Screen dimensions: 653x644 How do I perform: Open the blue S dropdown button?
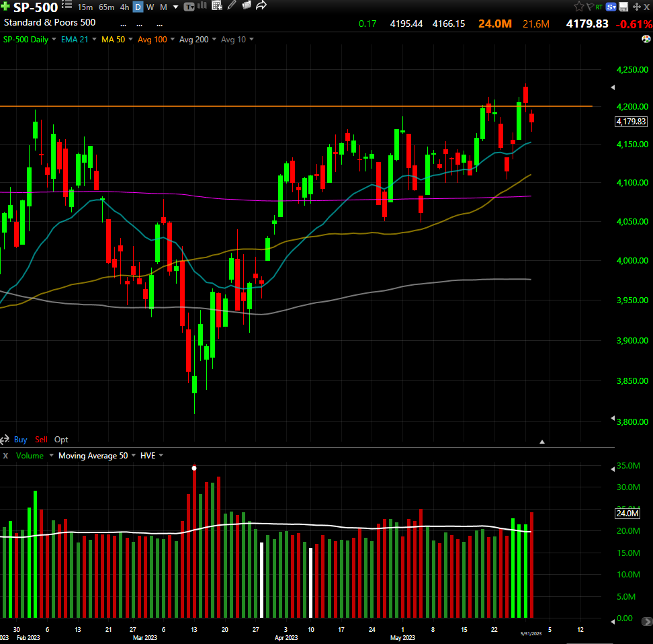611,7
